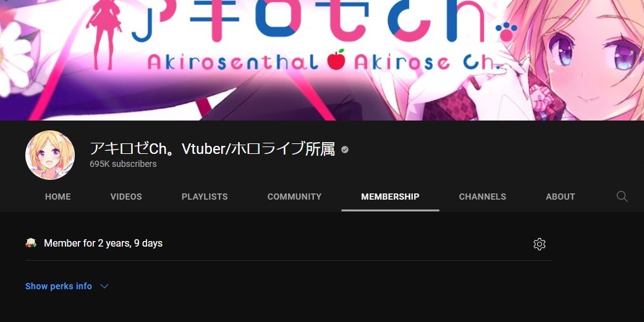
Task: Go to the PLAYLISTS tab
Action: tap(205, 197)
